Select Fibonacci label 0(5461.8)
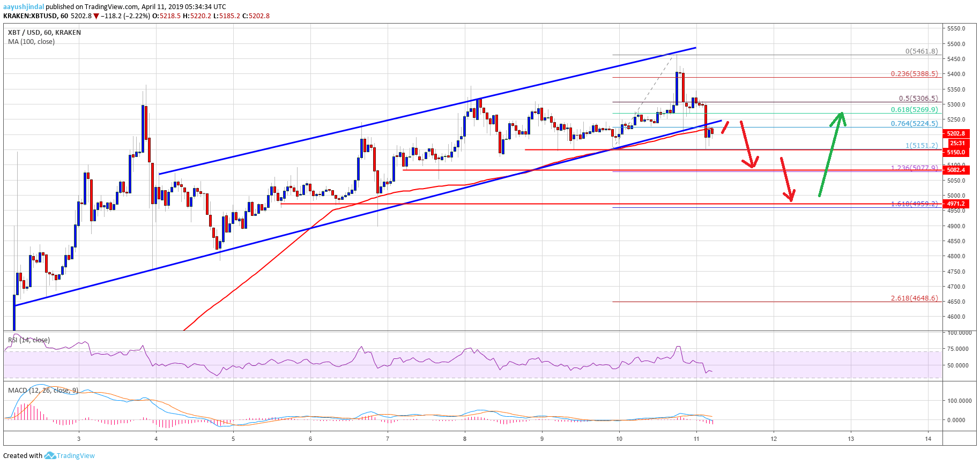 tap(922, 51)
